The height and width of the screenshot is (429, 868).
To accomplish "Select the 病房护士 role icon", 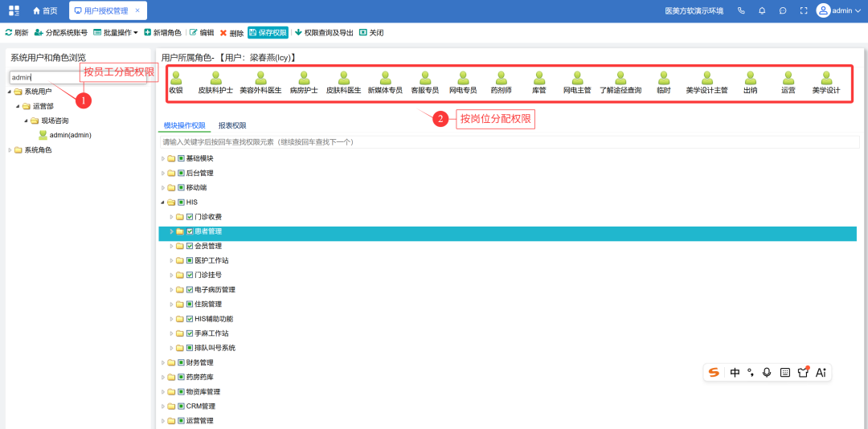I will tap(304, 77).
